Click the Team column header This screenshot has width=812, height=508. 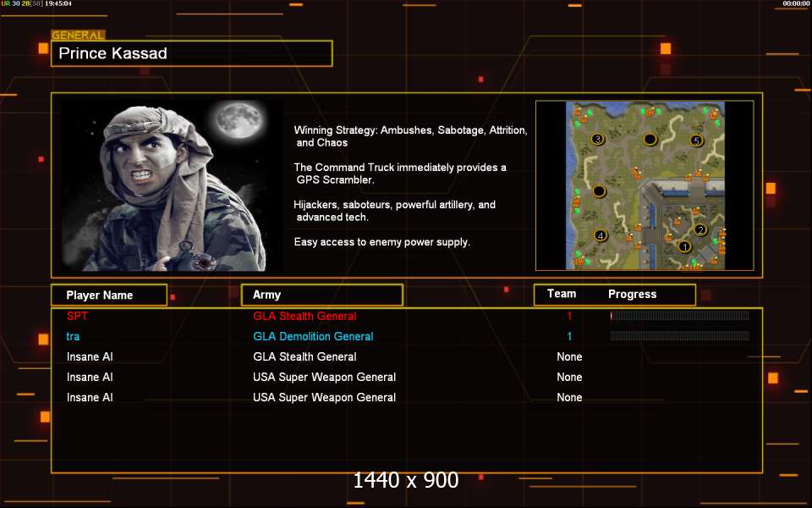coord(562,294)
